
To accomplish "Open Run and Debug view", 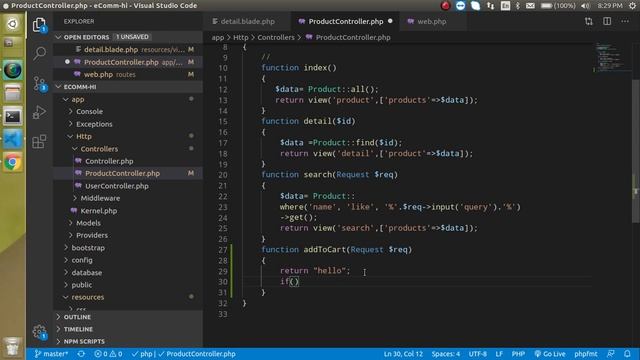I will tap(39, 112).
